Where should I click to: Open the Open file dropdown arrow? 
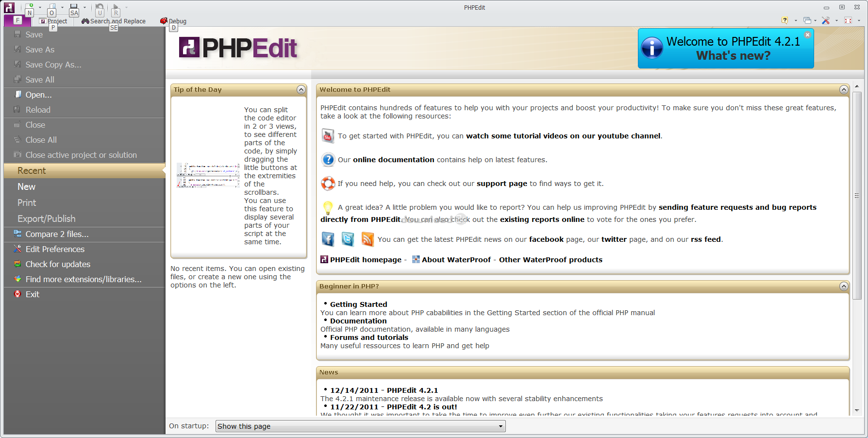tap(62, 7)
